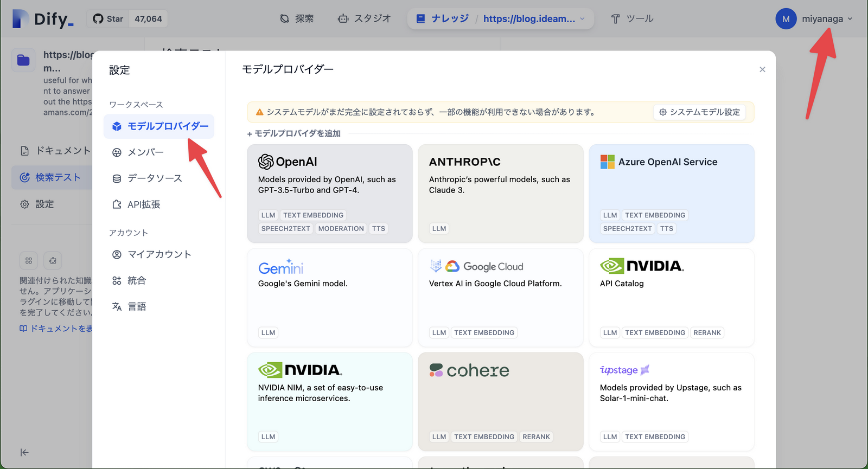868x469 pixels.
Task: Collapse the left sidebar arrow icon
Action: click(24, 452)
